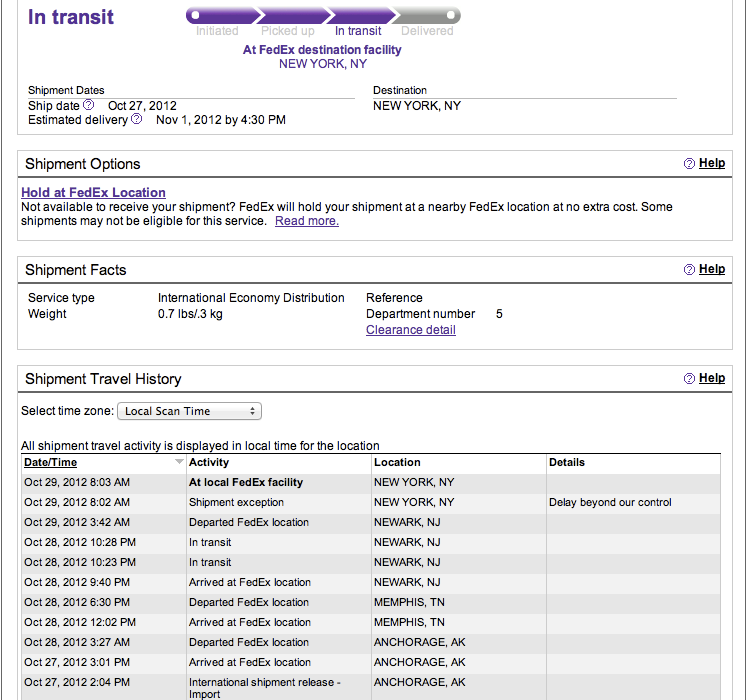The height and width of the screenshot is (700, 747).
Task: Click the Date/Time sort arrow icon
Action: point(179,461)
